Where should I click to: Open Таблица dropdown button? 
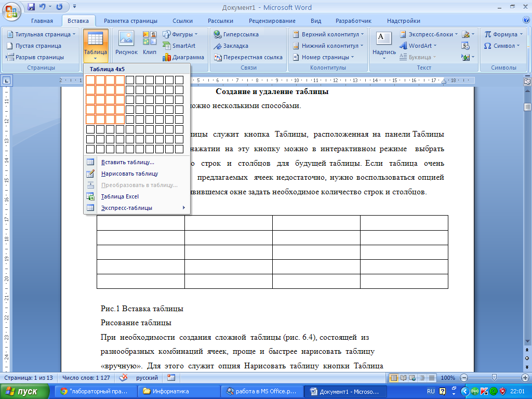[x=96, y=46]
